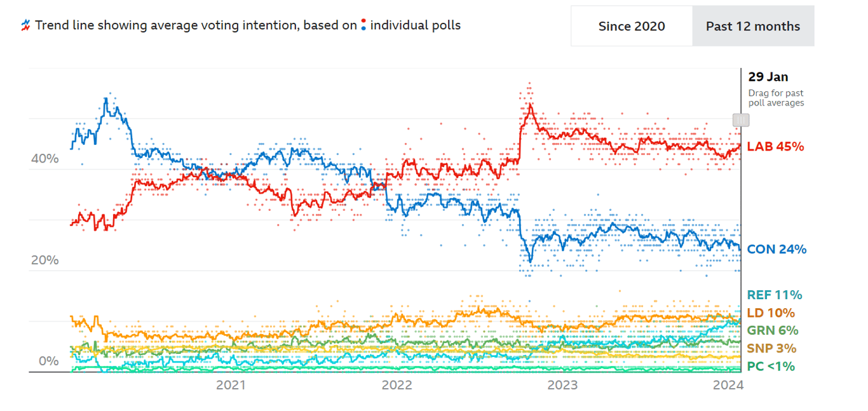Click the 2022 x-axis label
Viewport: 868px width, 411px height.
pyautogui.click(x=397, y=385)
